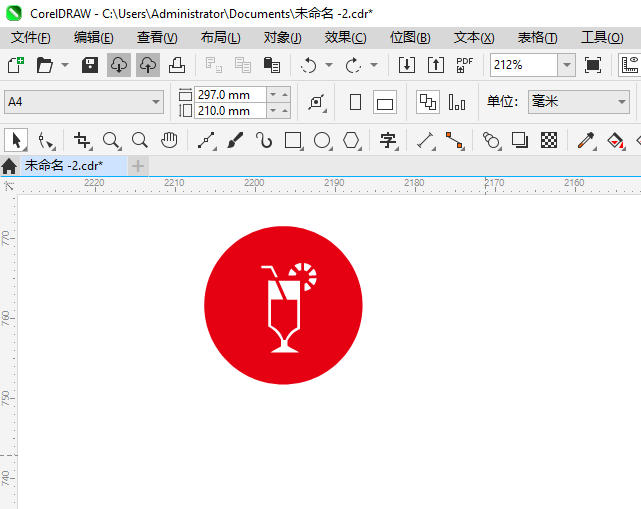Click the auto-fit page icon
The height and width of the screenshot is (509, 641).
(x=317, y=102)
